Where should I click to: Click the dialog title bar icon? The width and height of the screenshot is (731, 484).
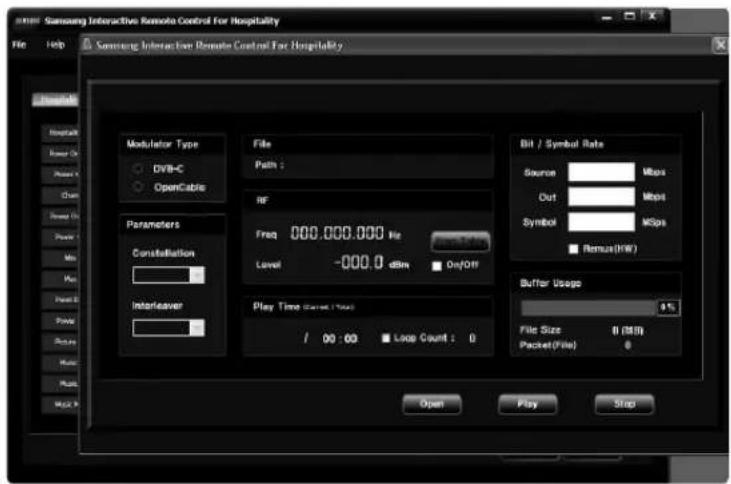87,45
